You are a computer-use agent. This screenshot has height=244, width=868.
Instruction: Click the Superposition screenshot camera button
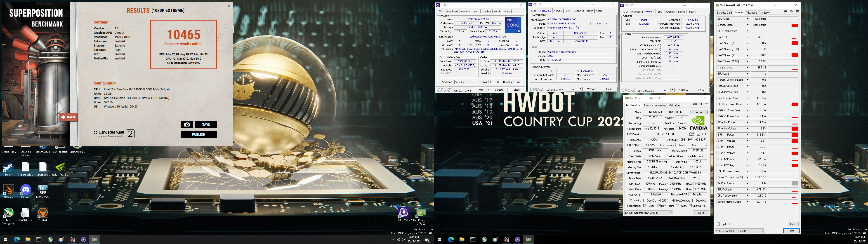tap(187, 124)
